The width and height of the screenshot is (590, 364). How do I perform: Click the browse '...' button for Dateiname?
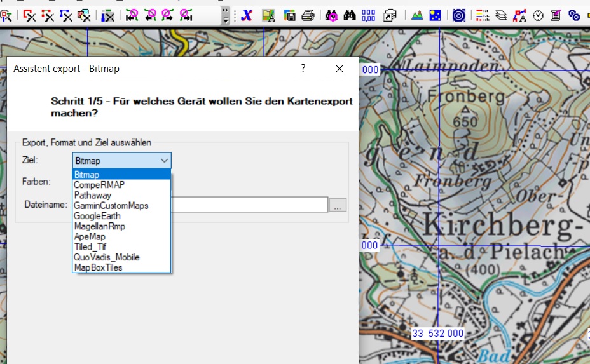338,205
